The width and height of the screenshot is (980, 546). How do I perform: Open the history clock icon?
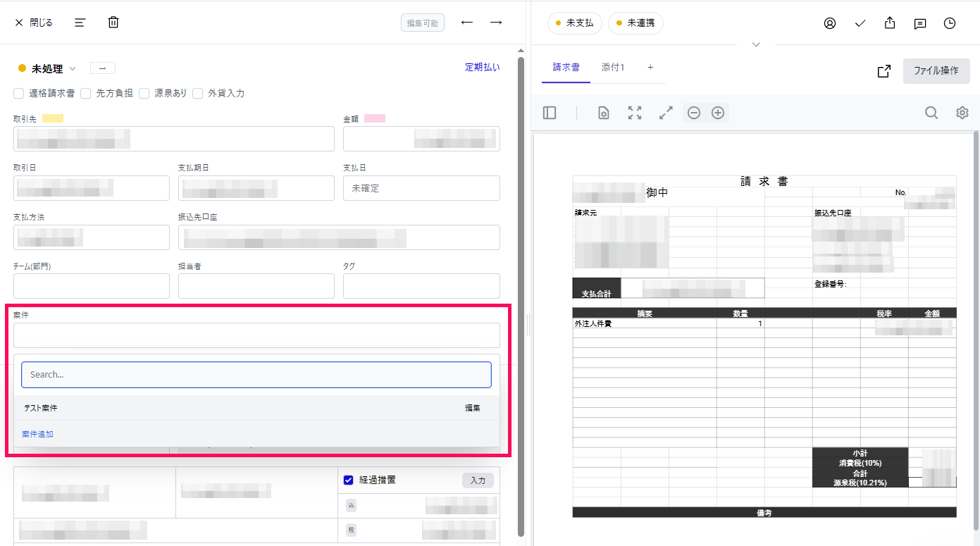click(950, 23)
